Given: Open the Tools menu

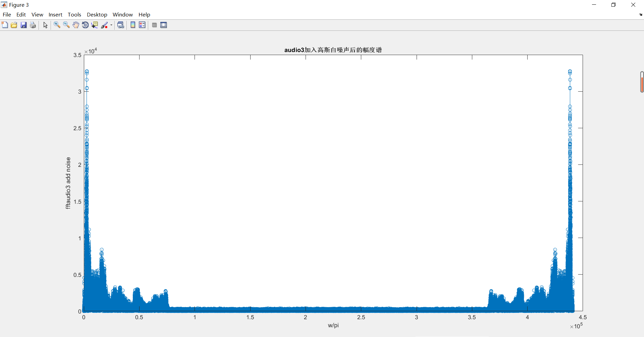Looking at the screenshot, I should [x=74, y=15].
